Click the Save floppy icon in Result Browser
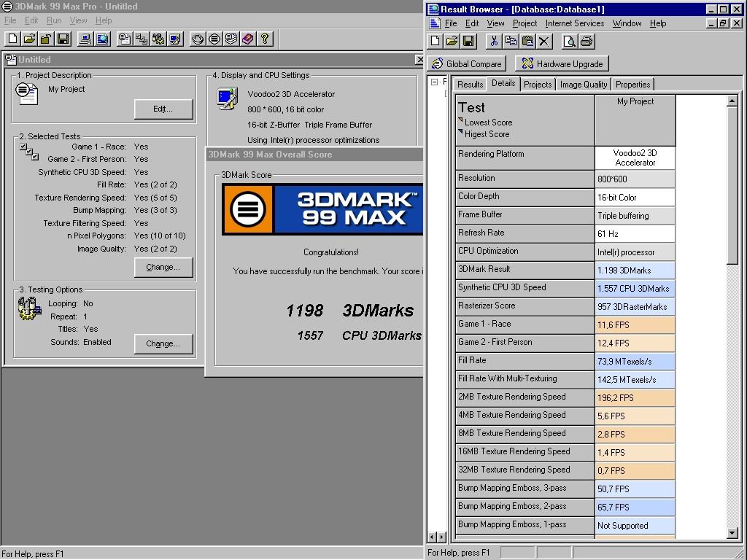 [468, 41]
